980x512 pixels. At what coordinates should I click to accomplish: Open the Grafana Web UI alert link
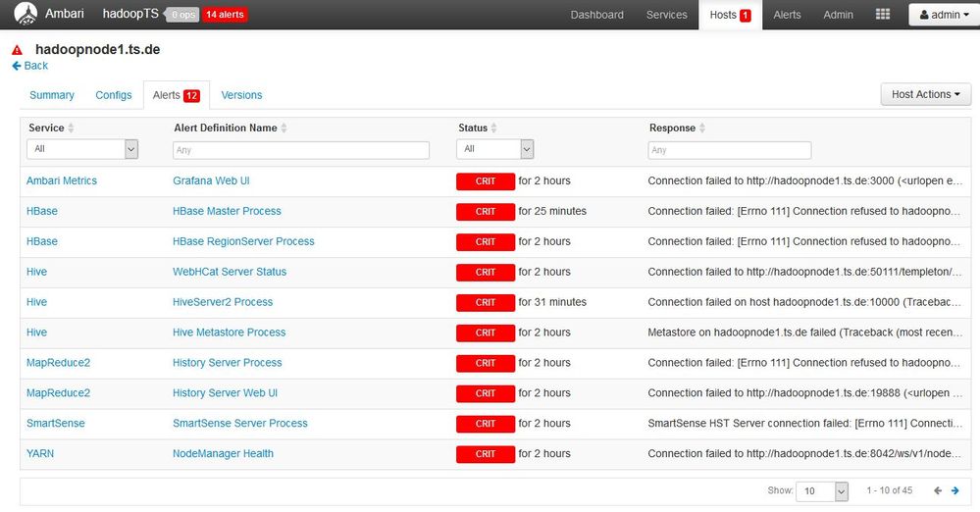coord(211,180)
